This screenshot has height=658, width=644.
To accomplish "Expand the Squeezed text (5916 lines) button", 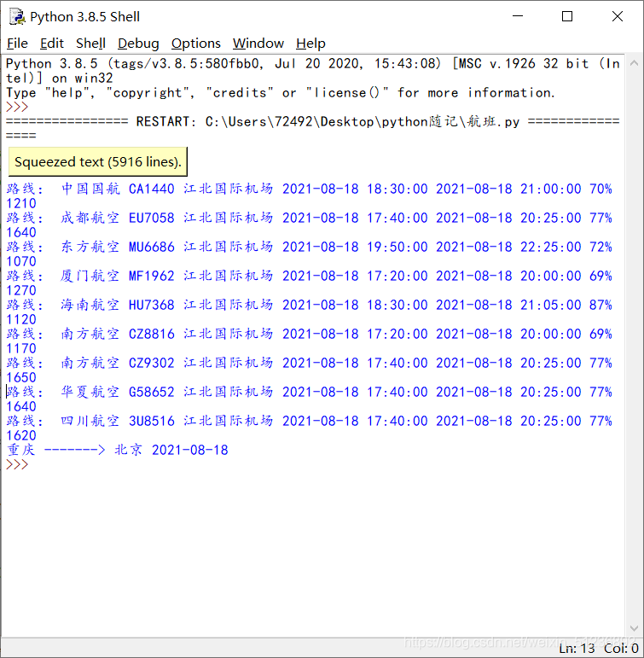I will [x=98, y=161].
